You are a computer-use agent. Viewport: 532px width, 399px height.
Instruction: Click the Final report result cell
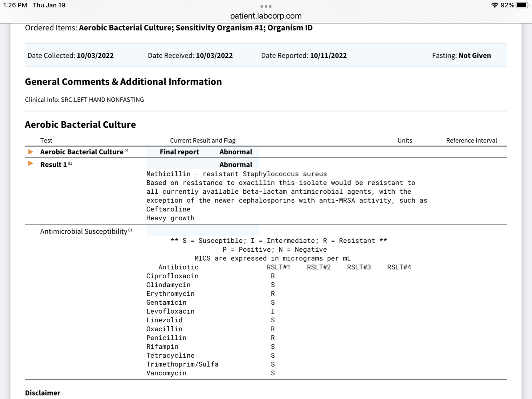(179, 152)
